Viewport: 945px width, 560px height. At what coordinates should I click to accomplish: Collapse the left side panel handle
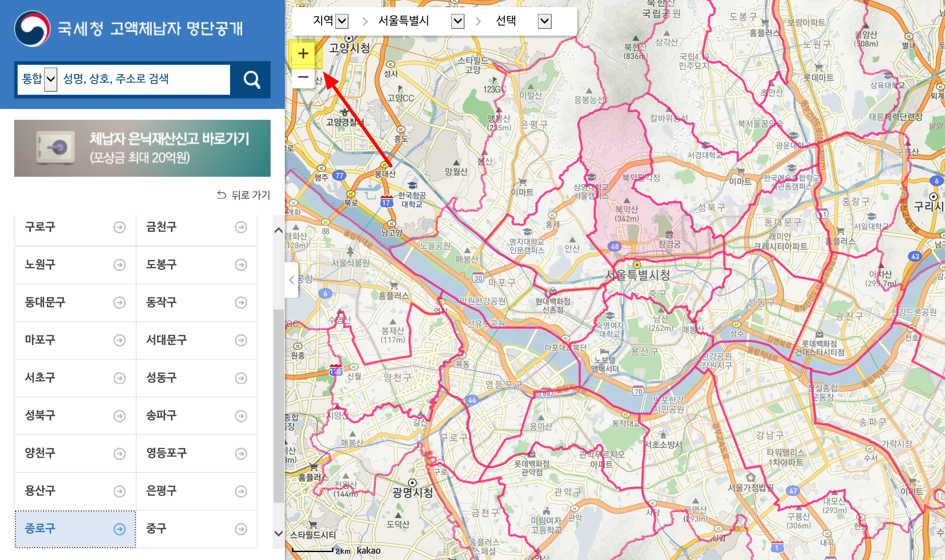click(x=292, y=280)
